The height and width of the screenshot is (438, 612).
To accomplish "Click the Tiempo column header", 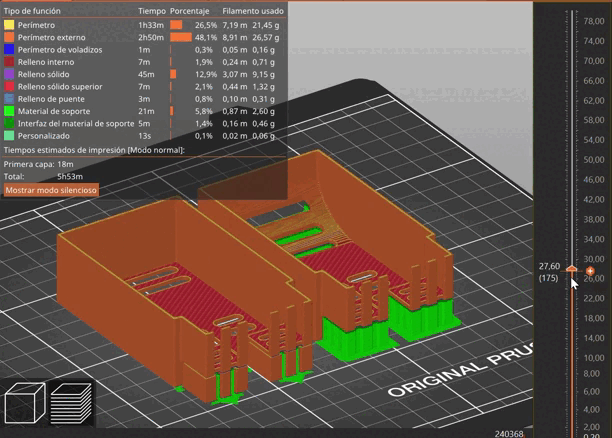I will tap(152, 11).
